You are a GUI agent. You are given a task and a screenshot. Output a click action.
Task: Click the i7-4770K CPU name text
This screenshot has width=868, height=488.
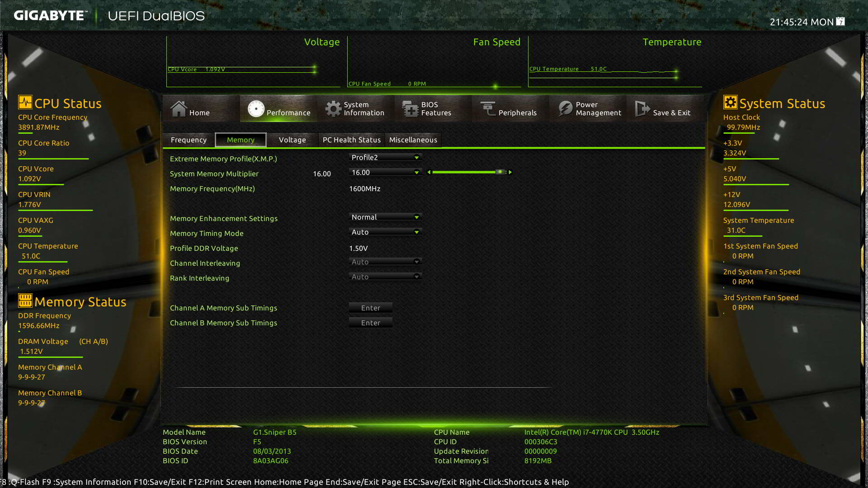592,432
